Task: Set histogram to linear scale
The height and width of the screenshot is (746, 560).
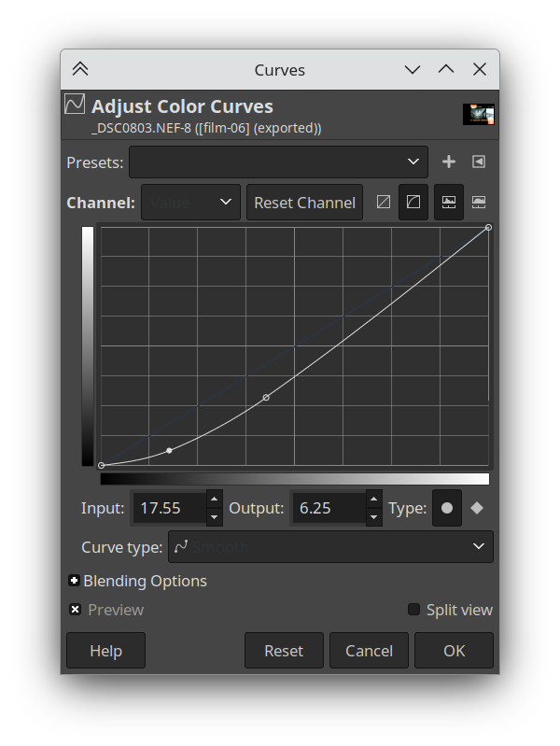Action: (449, 202)
